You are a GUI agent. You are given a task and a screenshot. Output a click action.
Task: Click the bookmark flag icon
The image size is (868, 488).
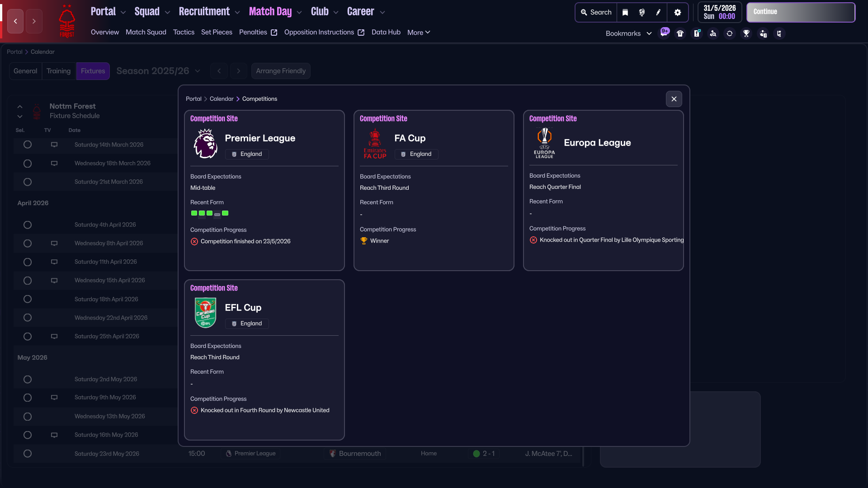[x=625, y=13]
